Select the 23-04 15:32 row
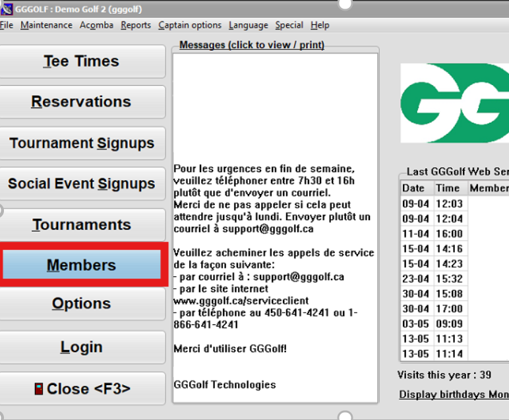 click(454, 279)
